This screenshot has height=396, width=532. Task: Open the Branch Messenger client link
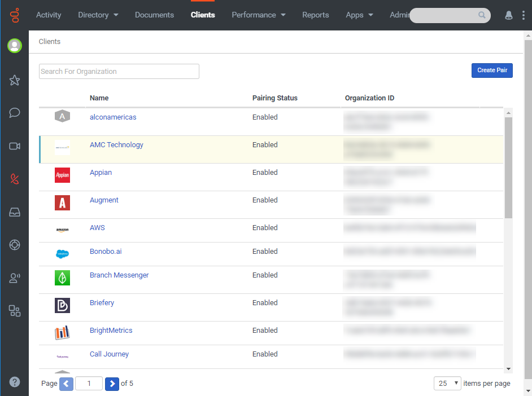(x=119, y=275)
